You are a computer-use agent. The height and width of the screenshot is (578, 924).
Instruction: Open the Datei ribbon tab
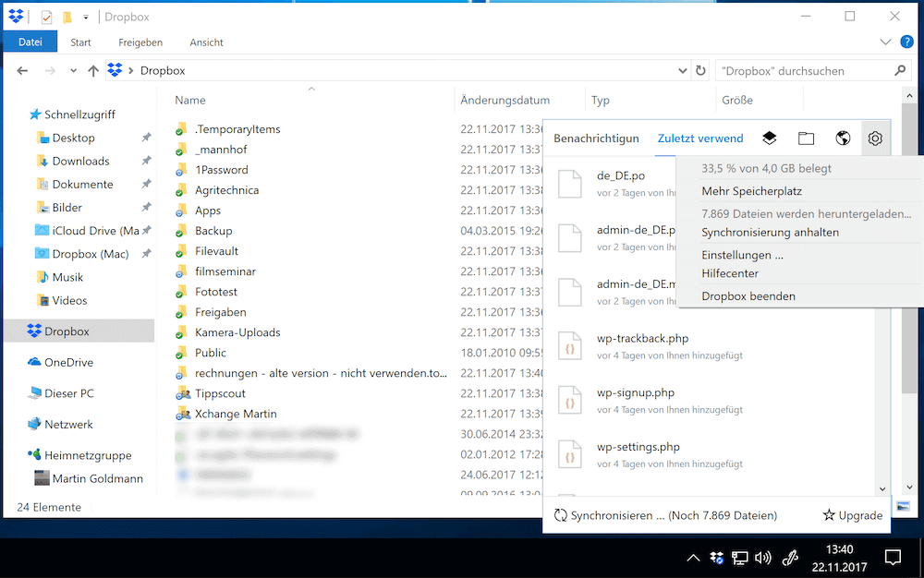click(x=30, y=42)
